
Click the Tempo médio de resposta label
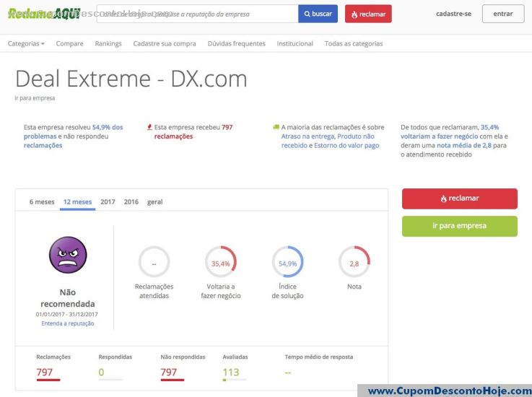coord(319,357)
